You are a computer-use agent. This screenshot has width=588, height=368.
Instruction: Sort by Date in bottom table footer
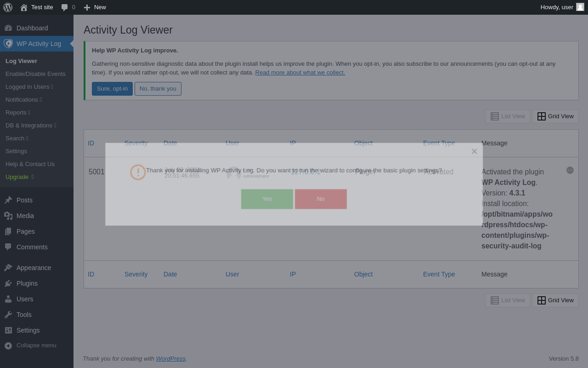(x=170, y=274)
